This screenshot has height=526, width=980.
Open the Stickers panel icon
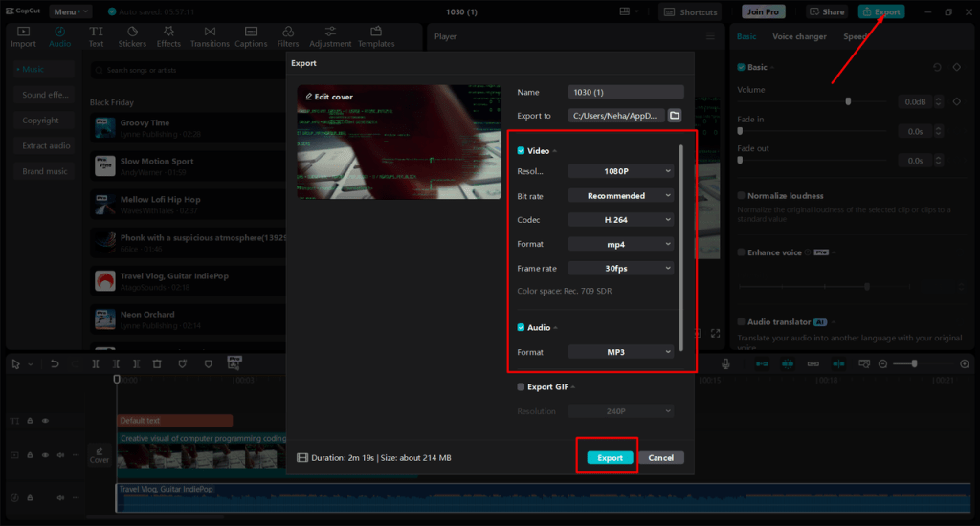pyautogui.click(x=132, y=33)
